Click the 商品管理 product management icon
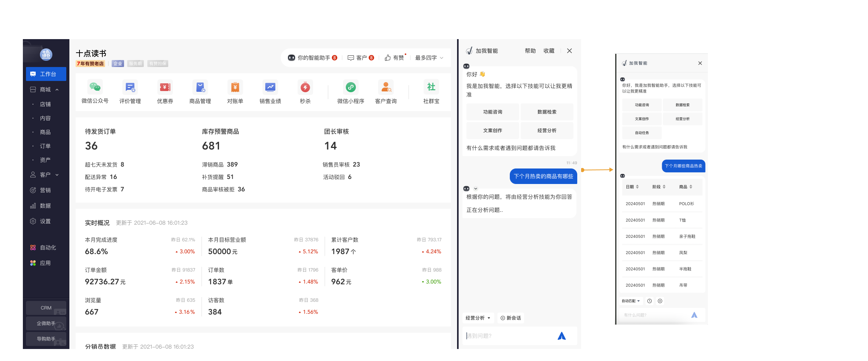The height and width of the screenshot is (361, 868). 200,87
